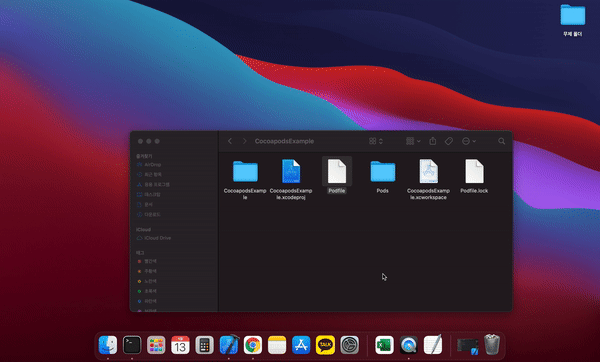
Task: Open Finder from the Dock
Action: click(108, 345)
